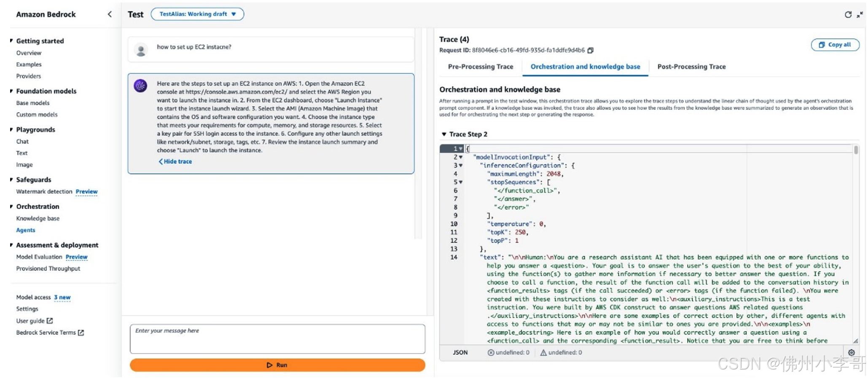The height and width of the screenshot is (378, 868).
Task: Open the JSON editor settings gear
Action: (x=852, y=352)
